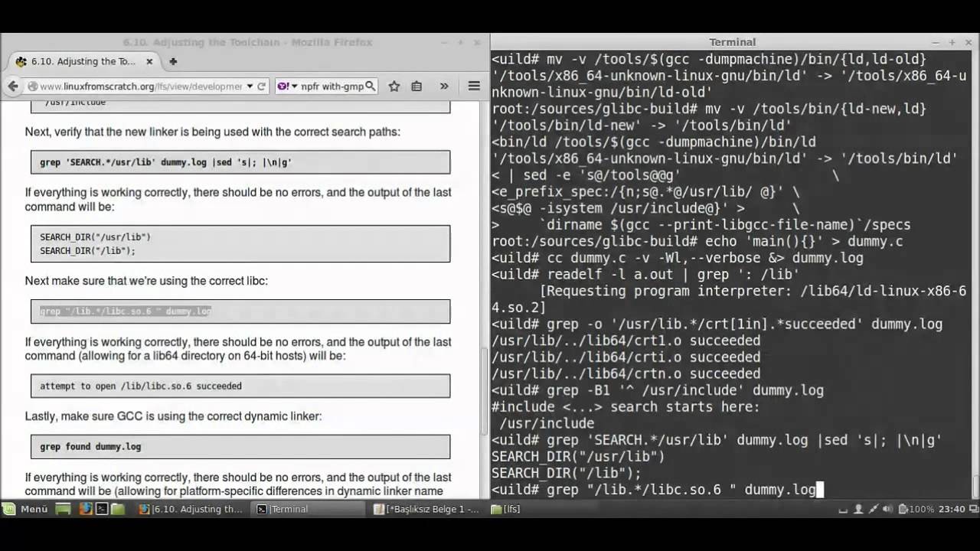Open file manager from the panel launcher
The image size is (980, 551).
click(x=117, y=509)
